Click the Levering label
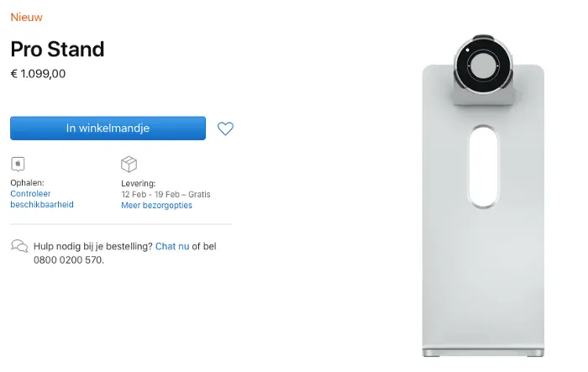 click(x=139, y=184)
